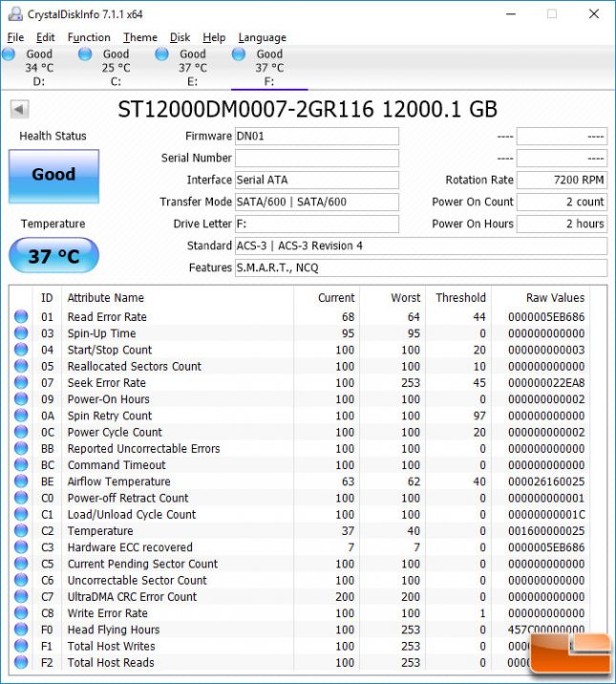Click status icon for Power-off Retract Count
This screenshot has height=684, width=616.
[x=21, y=498]
